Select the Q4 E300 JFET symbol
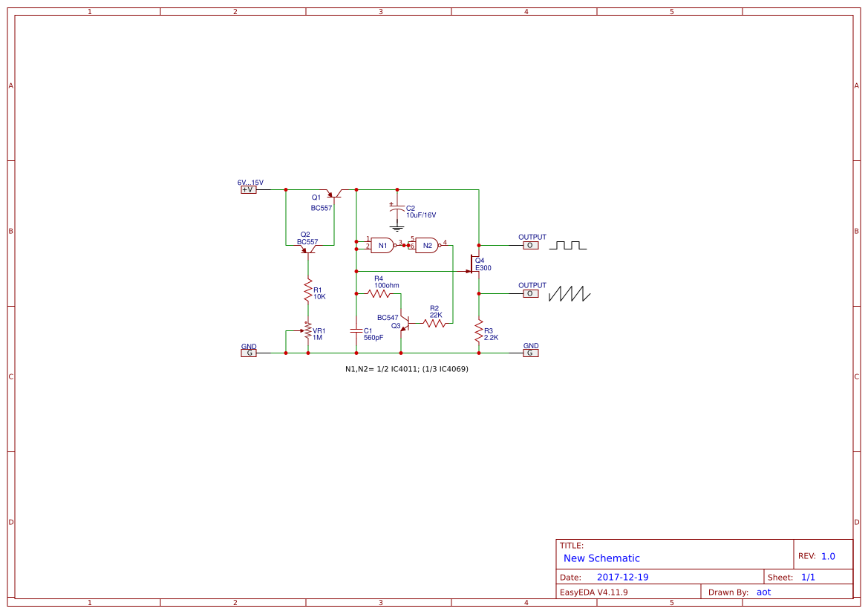Image resolution: width=868 pixels, height=614 pixels. [x=473, y=265]
